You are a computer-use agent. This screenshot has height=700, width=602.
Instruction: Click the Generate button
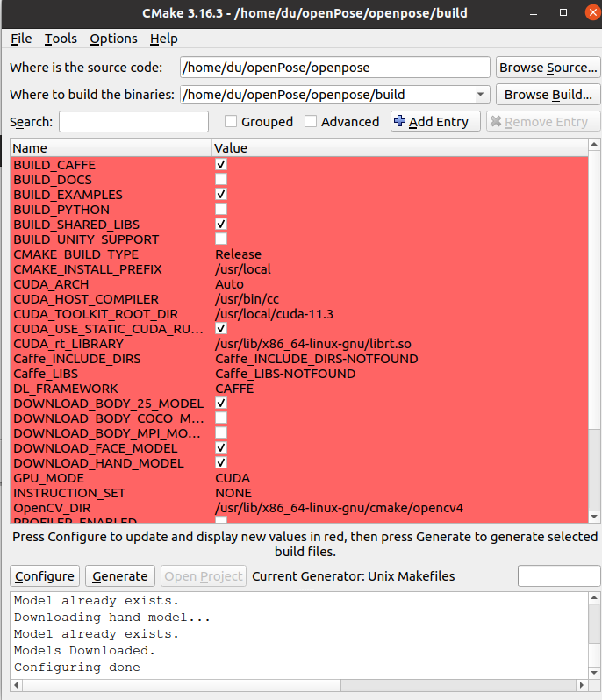click(120, 576)
